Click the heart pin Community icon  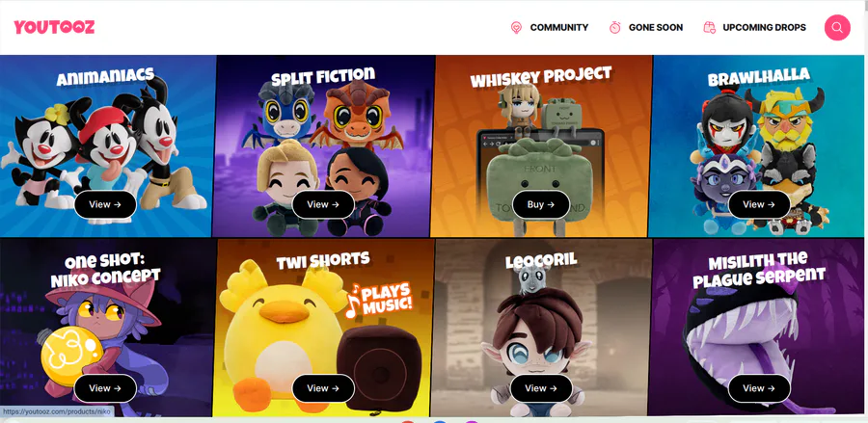coord(516,28)
